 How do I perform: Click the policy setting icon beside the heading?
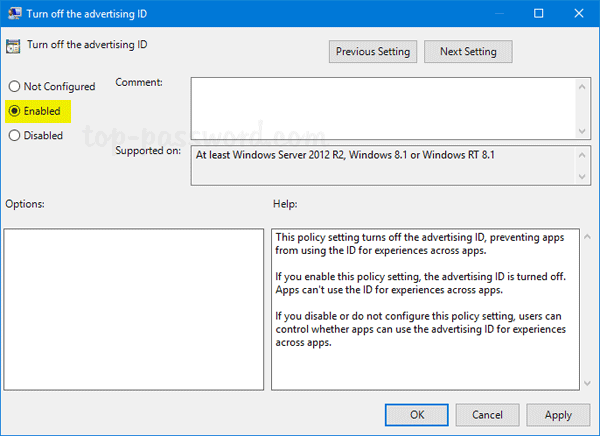[x=13, y=46]
